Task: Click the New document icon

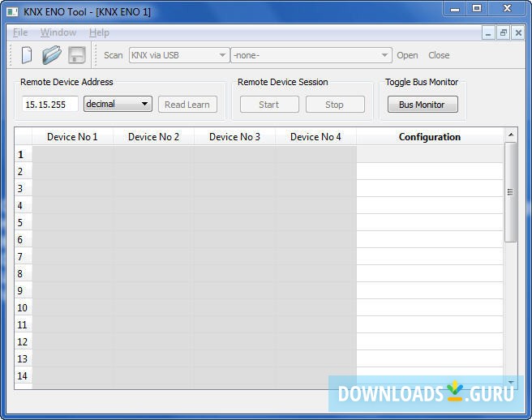Action: (27, 55)
